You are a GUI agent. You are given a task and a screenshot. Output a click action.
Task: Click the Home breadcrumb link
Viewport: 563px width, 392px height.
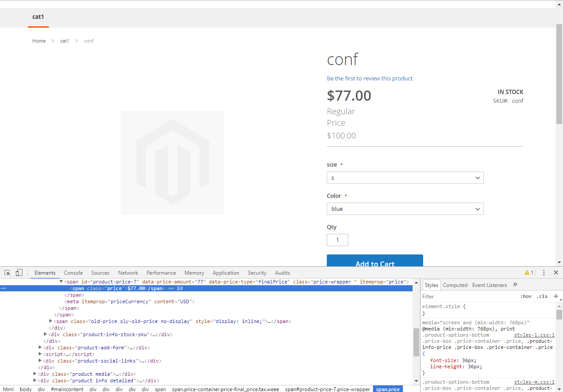39,41
